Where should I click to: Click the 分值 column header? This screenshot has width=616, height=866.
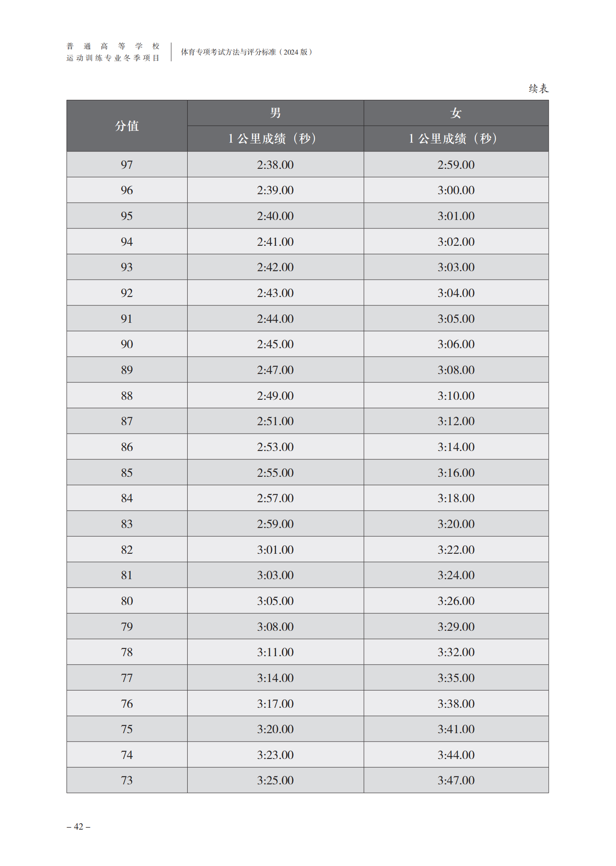coord(127,126)
